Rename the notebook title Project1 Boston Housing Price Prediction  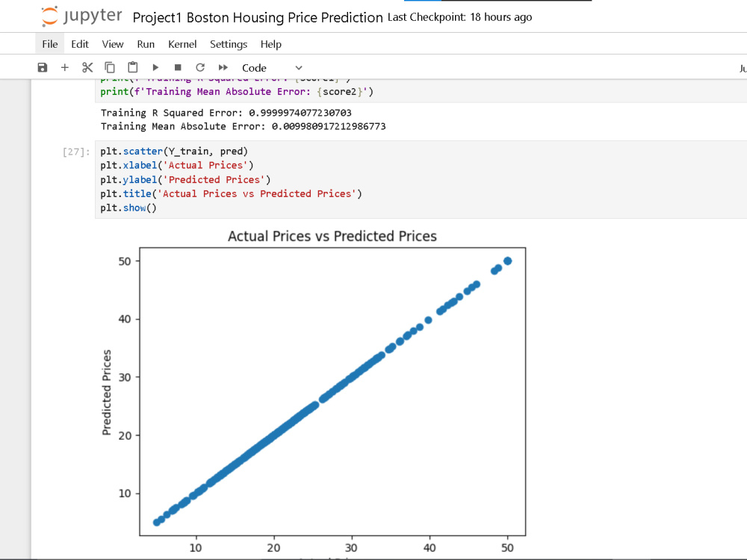pyautogui.click(x=257, y=18)
